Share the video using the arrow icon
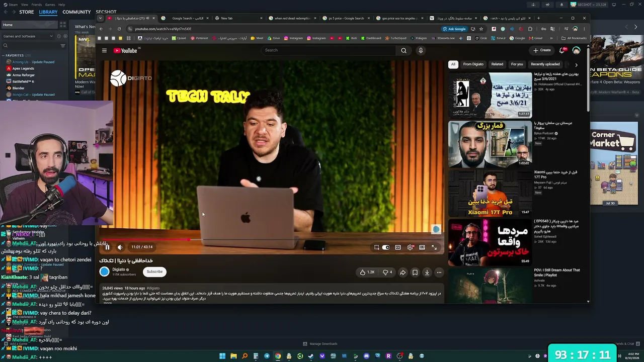644x362 pixels. [403, 272]
